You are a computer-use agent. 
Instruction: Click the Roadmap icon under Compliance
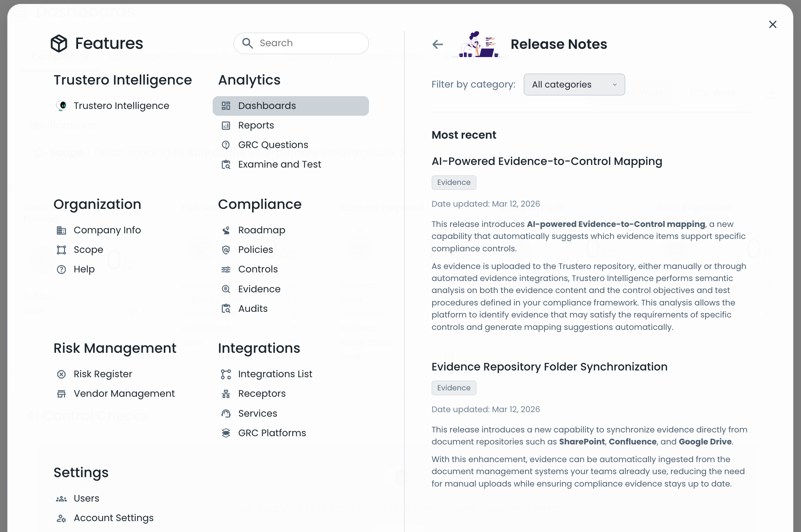coord(226,230)
